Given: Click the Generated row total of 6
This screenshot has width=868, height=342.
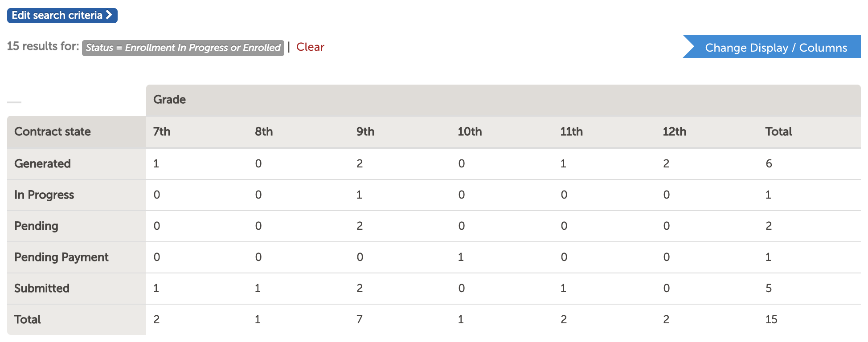Looking at the screenshot, I should pos(769,164).
